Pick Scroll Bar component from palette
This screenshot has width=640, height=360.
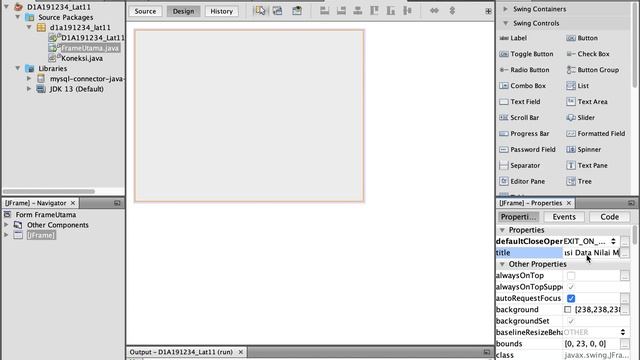click(519, 118)
